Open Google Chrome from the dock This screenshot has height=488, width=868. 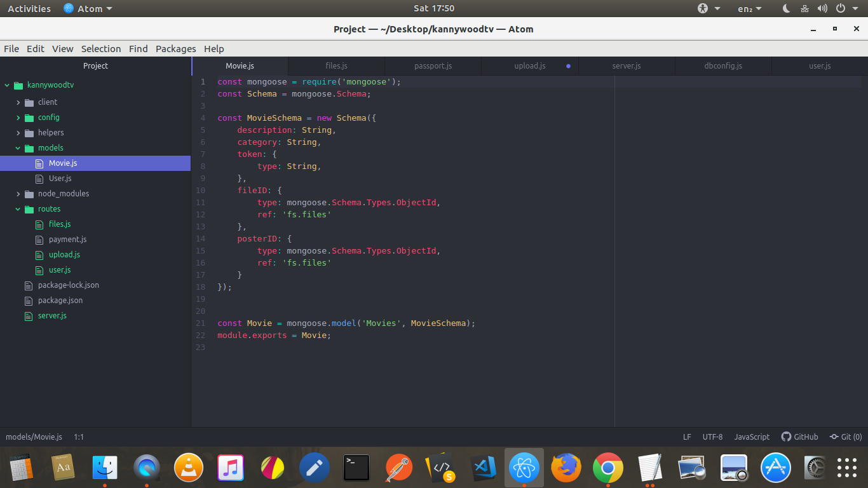(x=608, y=467)
